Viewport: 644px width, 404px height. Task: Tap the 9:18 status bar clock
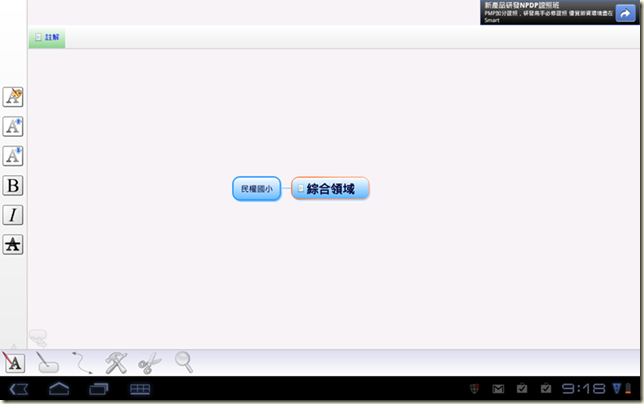tap(583, 388)
